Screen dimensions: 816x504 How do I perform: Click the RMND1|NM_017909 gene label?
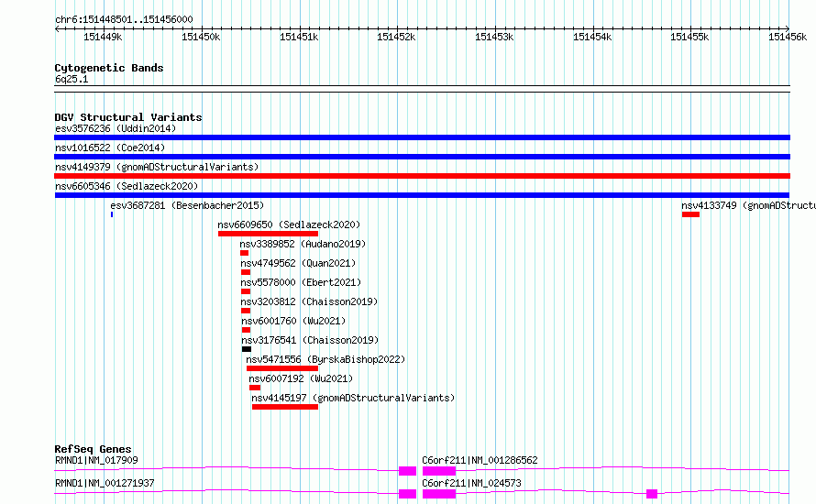pos(96,460)
